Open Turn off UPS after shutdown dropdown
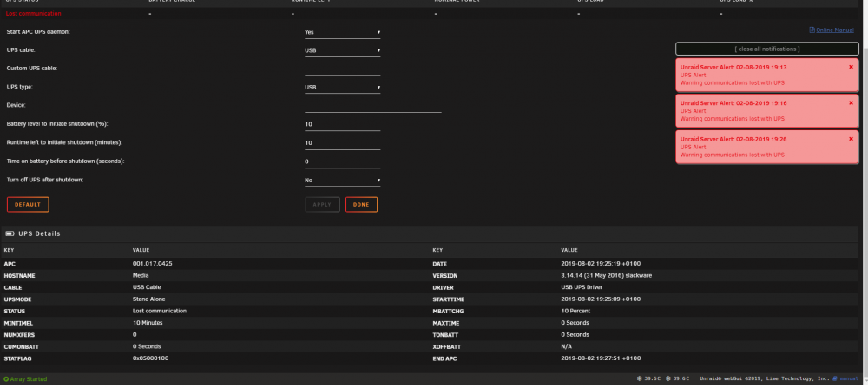The image size is (868, 388). (x=342, y=180)
